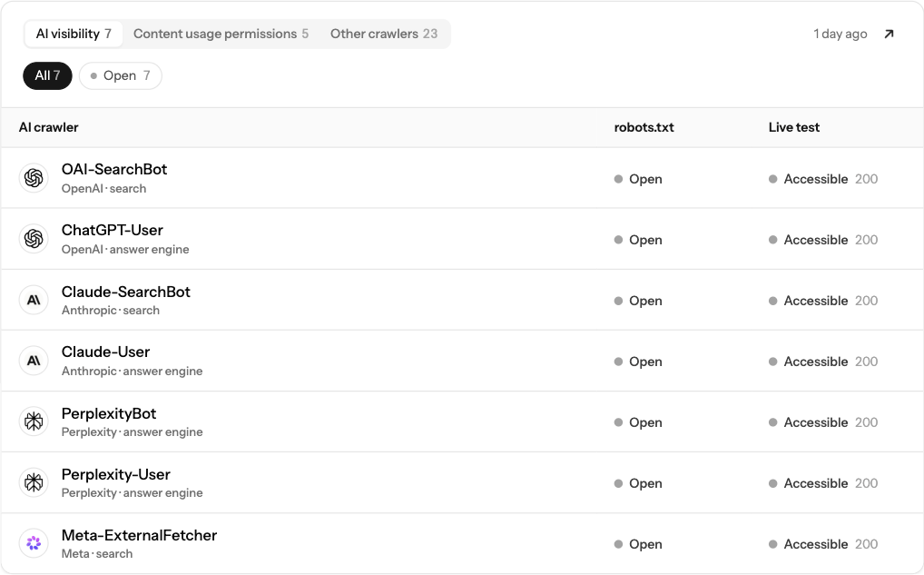
Task: Click 'OpenAI · search' subtitle under OAI-SearchBot
Action: point(103,189)
